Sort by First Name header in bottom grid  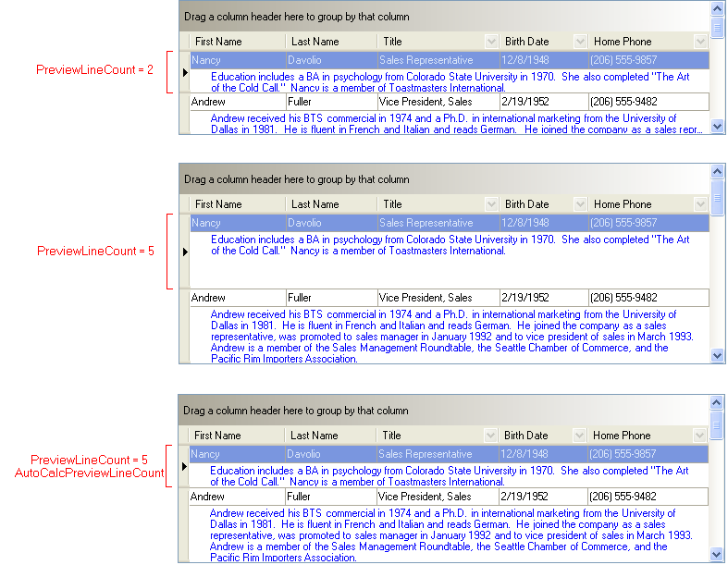(x=237, y=436)
